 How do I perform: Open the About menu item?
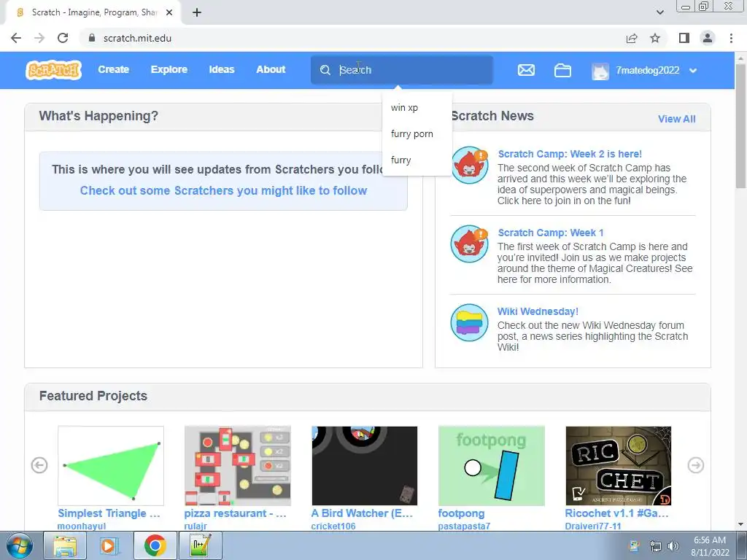click(271, 69)
